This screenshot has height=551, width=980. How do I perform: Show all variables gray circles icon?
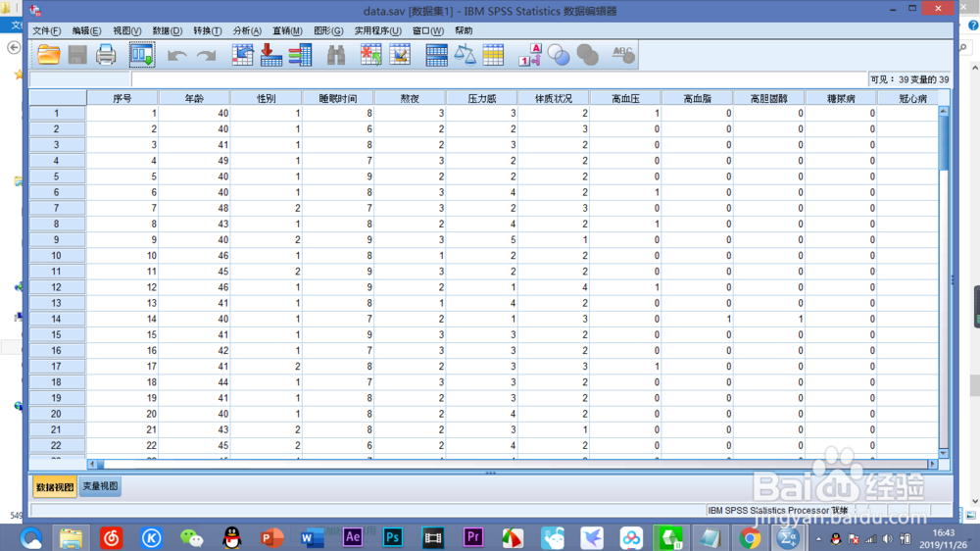(x=587, y=55)
